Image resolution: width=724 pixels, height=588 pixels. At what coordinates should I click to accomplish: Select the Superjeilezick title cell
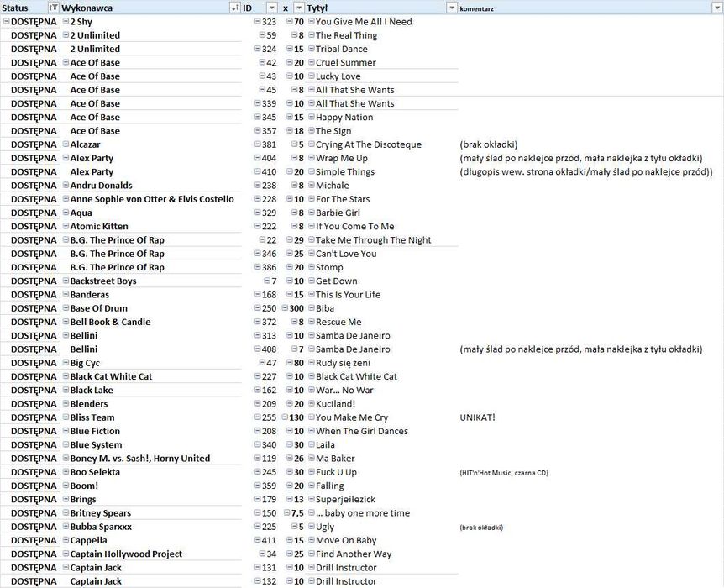(345, 499)
